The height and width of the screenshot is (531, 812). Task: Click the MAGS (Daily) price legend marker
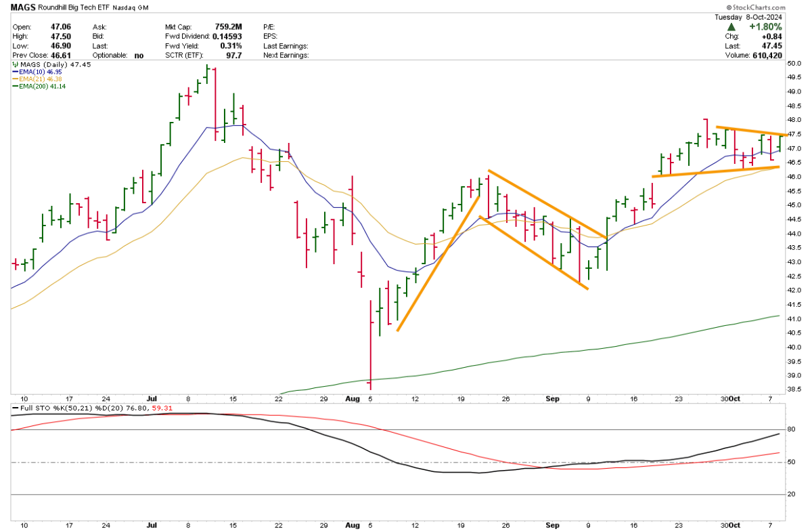point(16,64)
